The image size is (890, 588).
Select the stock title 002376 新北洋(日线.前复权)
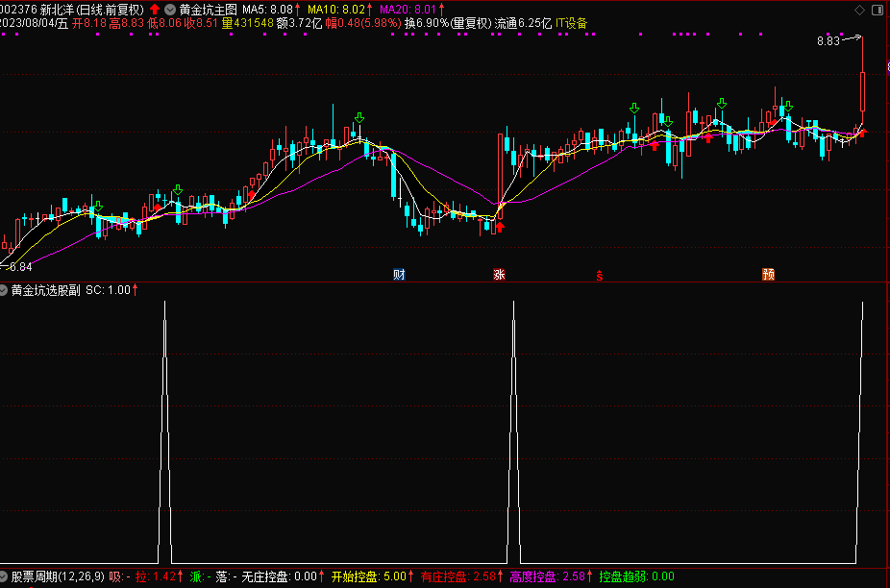coord(72,10)
